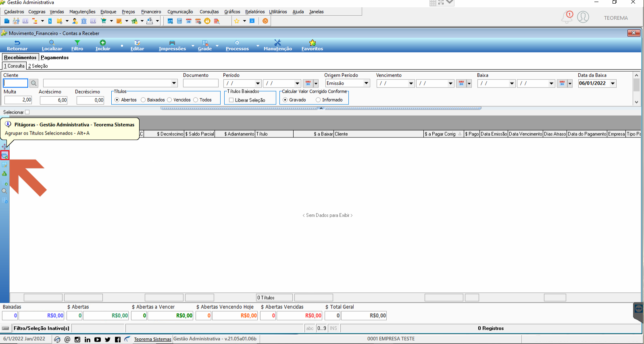Screen dimensions: 644x344
Task: Click the filter panel vertical scrollbar
Action: pos(636,89)
